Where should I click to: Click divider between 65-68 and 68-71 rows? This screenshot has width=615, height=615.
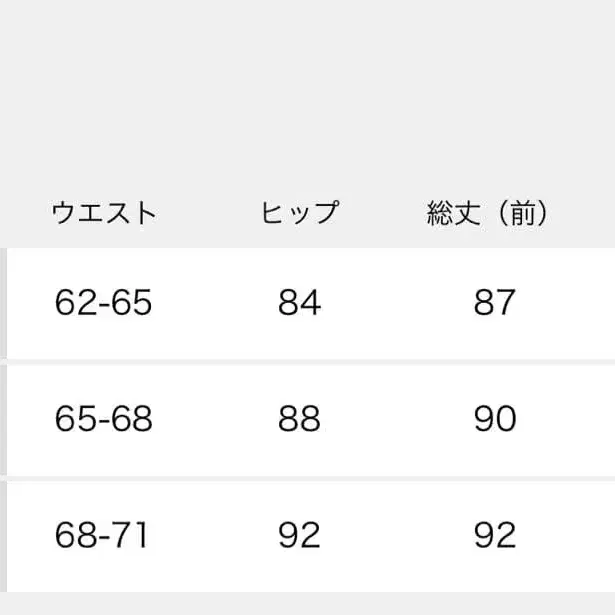click(307, 477)
